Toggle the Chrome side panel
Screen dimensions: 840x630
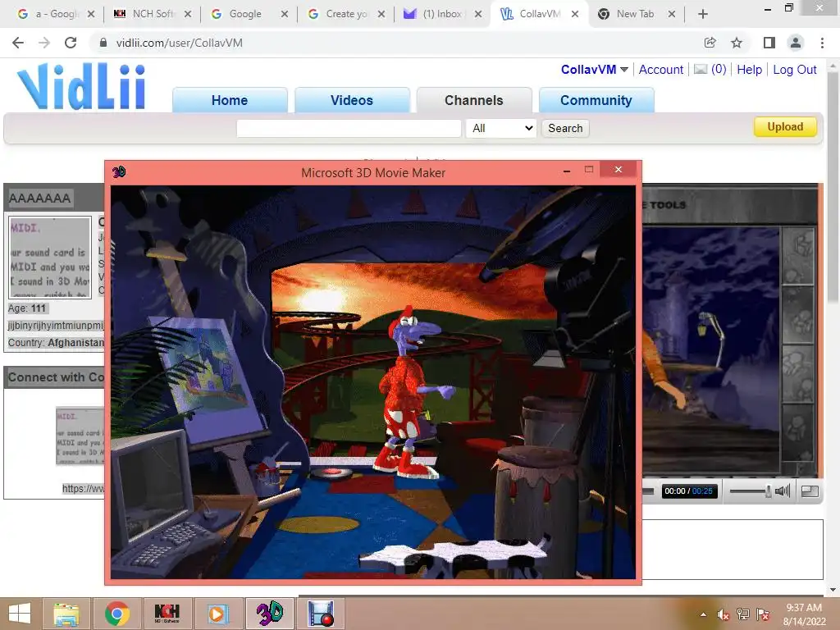click(x=769, y=43)
